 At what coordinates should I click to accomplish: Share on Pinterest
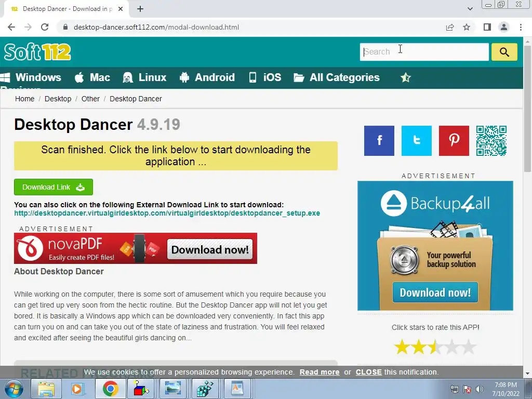coord(454,140)
